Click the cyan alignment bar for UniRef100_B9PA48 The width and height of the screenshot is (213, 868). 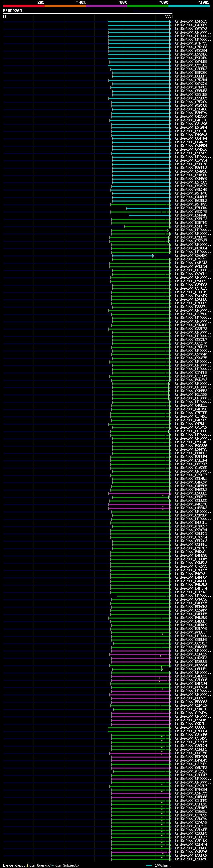click(150, 215)
